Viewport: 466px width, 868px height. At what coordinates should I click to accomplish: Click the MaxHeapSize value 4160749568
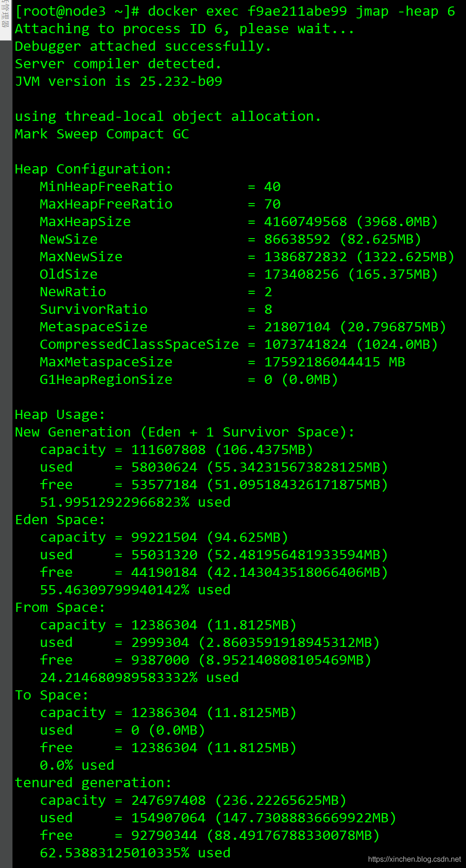(305, 221)
